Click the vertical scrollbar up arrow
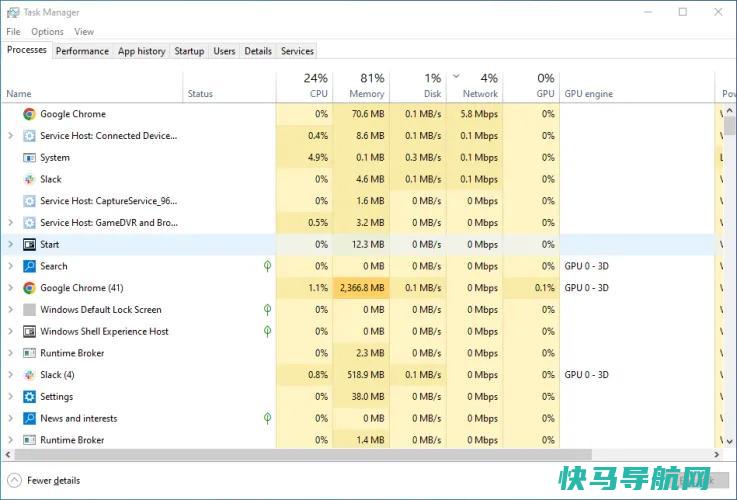 [x=729, y=110]
